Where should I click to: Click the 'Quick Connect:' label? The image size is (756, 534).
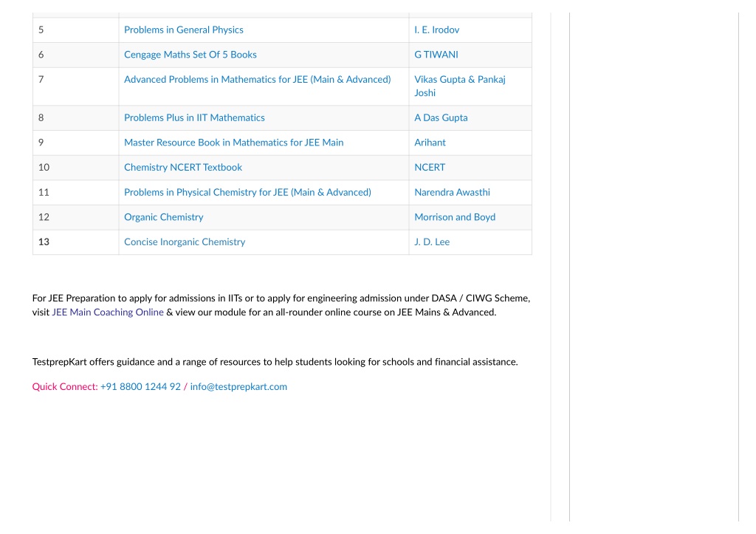coord(65,386)
